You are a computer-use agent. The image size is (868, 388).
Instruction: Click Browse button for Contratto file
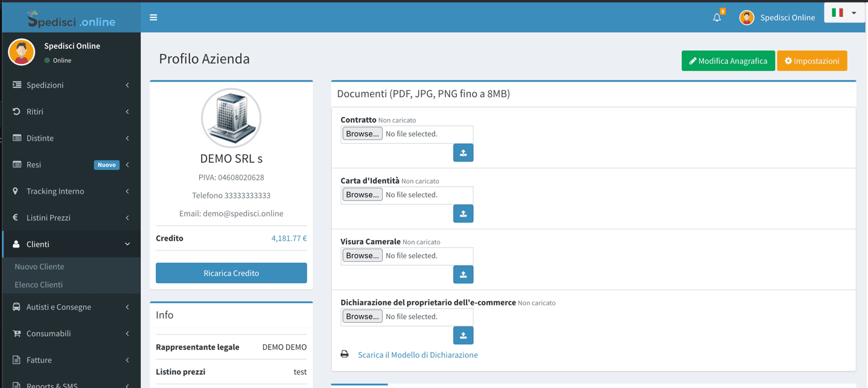click(x=362, y=134)
